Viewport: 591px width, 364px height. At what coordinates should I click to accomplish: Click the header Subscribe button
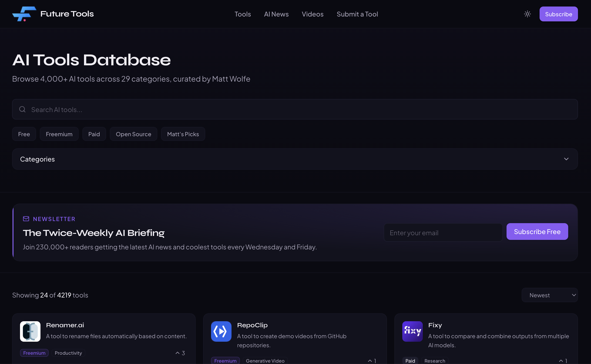pyautogui.click(x=558, y=14)
